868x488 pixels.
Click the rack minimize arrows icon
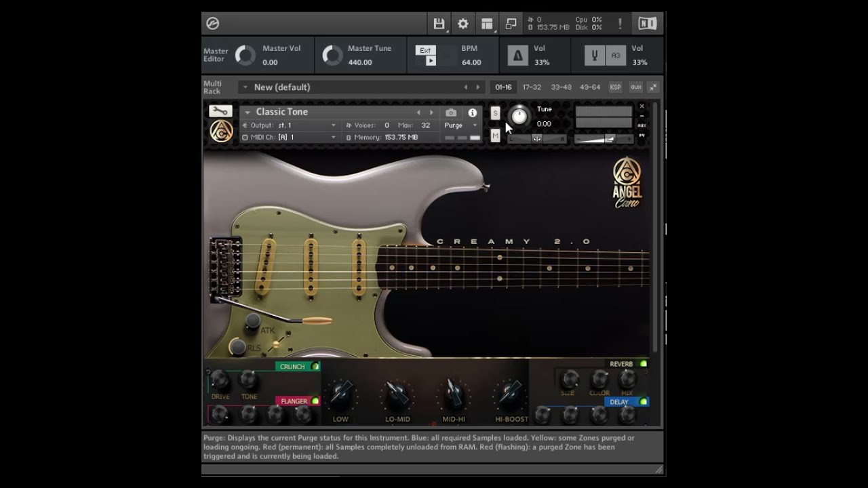pyautogui.click(x=653, y=87)
